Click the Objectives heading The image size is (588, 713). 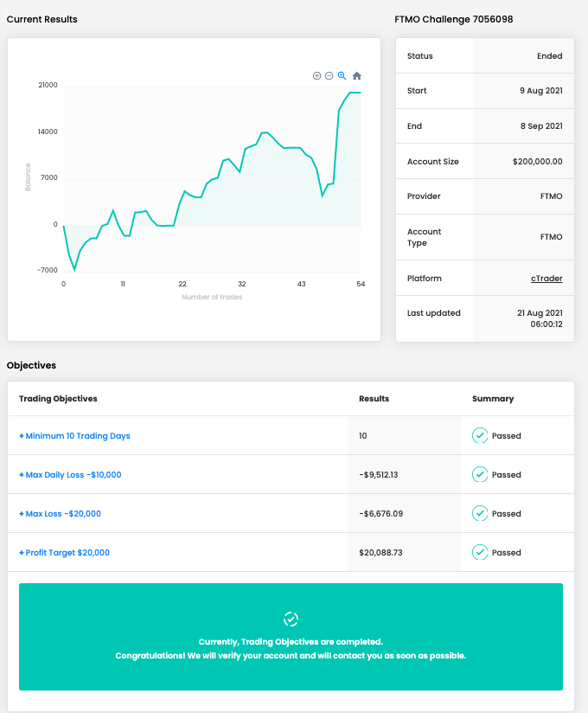(x=31, y=365)
